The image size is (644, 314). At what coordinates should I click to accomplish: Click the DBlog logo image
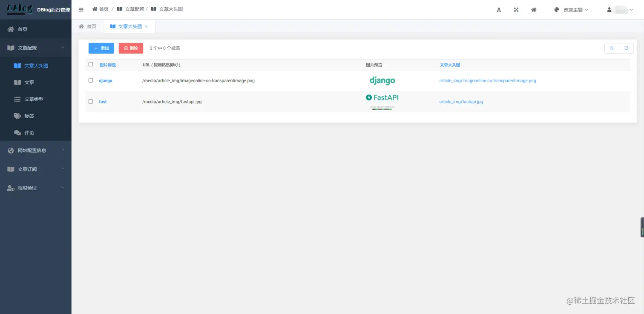pyautogui.click(x=20, y=9)
